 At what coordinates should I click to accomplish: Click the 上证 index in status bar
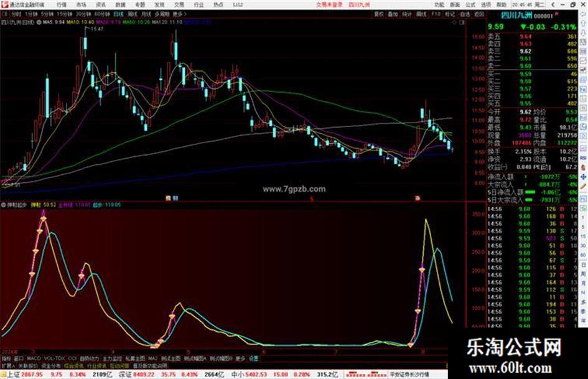pos(14,375)
